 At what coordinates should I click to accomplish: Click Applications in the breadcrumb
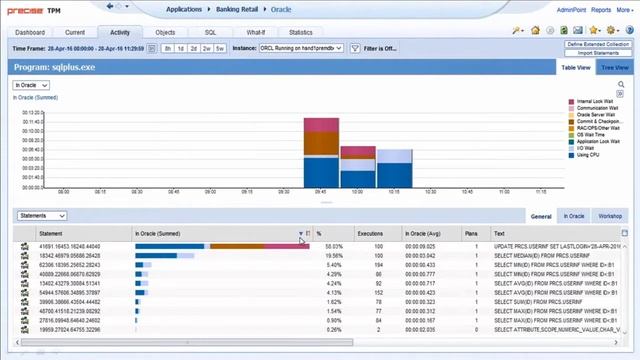tap(184, 9)
